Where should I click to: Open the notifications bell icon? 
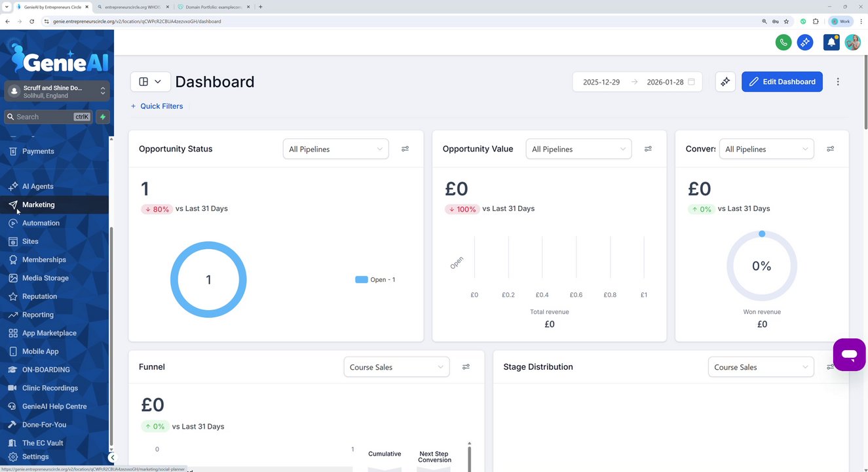831,42
